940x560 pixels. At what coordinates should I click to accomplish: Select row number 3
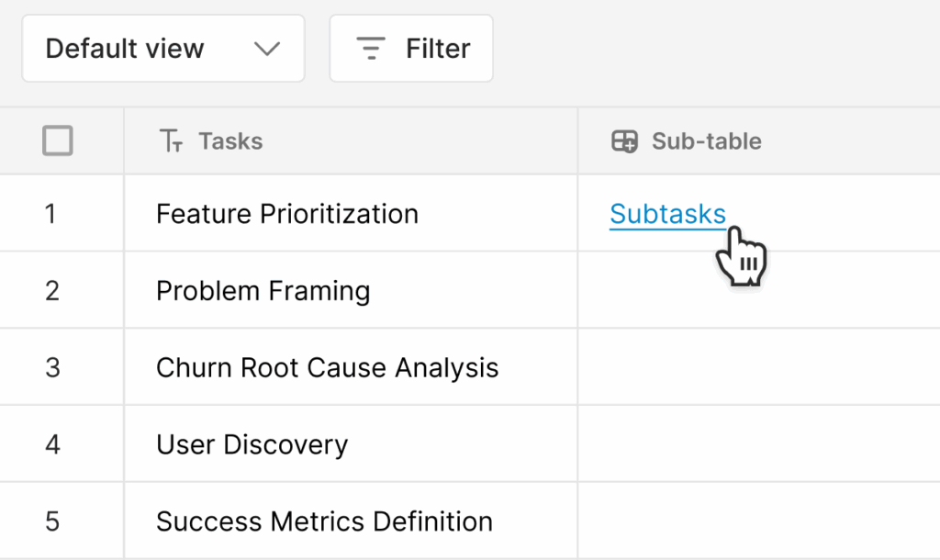[51, 368]
